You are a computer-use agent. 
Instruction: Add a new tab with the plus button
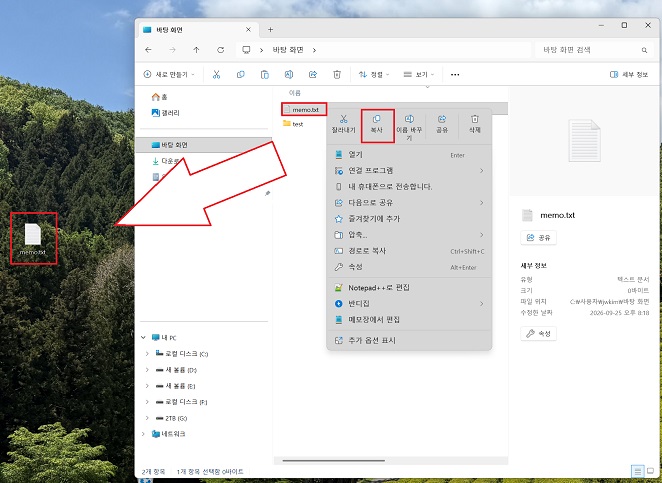tap(270, 30)
